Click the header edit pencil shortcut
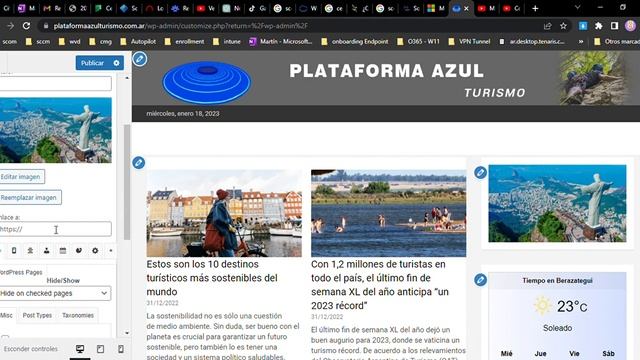This screenshot has width=640, height=360. click(x=140, y=59)
